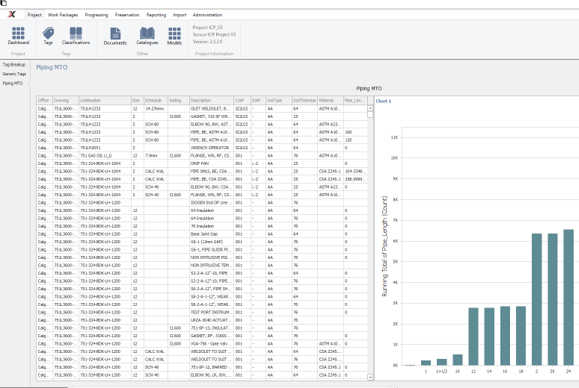Sort by the Description column header

tap(211, 100)
